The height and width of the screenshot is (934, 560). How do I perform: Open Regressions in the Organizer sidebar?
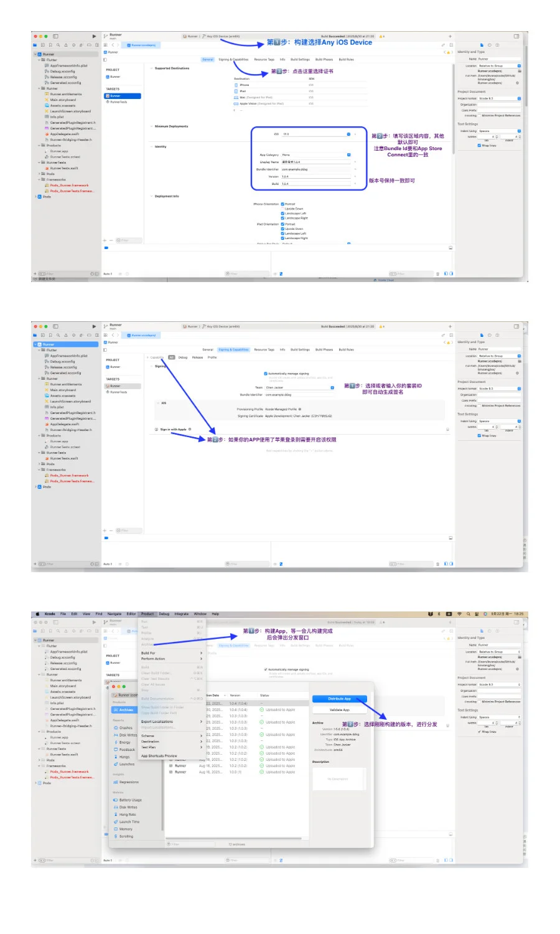point(126,782)
